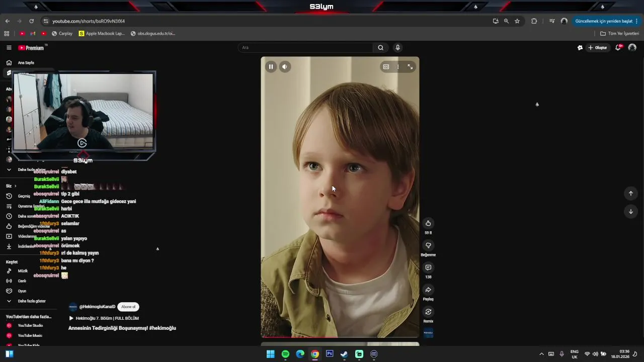Enter fullscreen on the Short

coord(410,66)
